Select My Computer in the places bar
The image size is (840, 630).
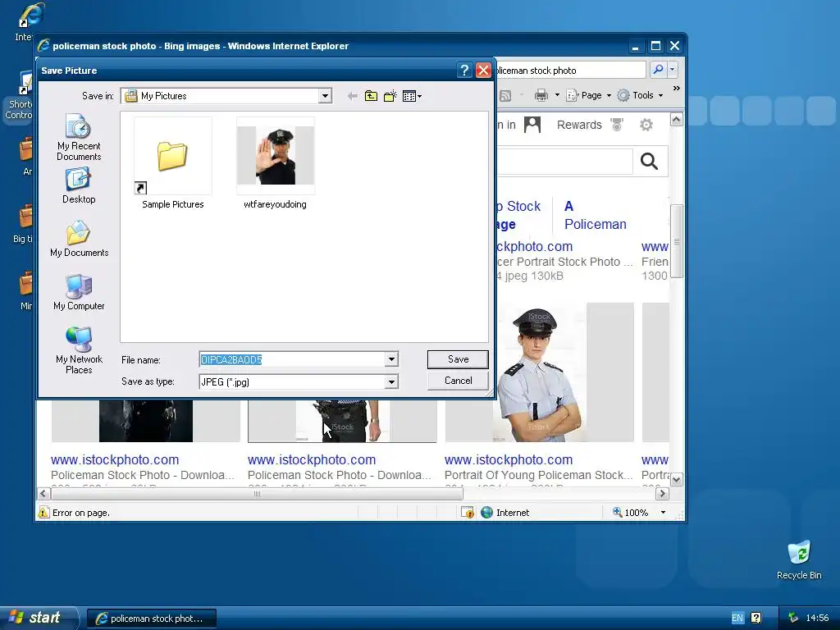click(x=79, y=293)
